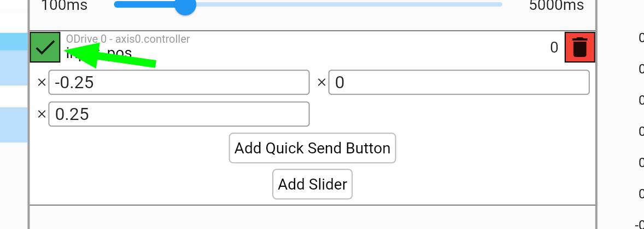Click the input_pos property name

(99, 54)
